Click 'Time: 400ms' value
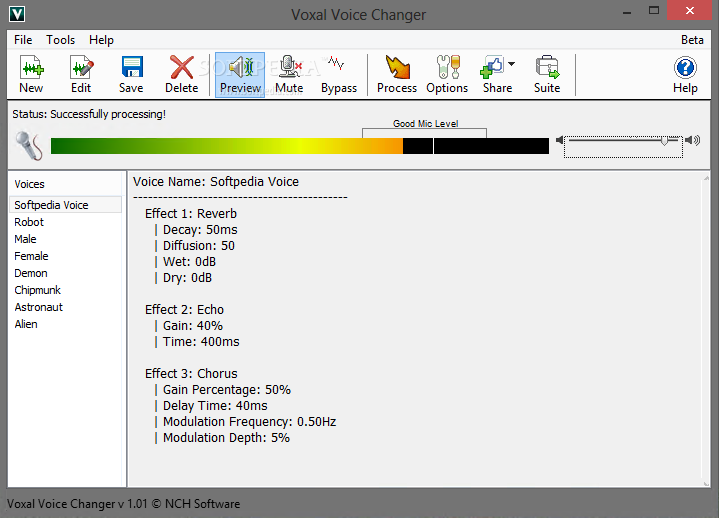719x518 pixels. 201,342
